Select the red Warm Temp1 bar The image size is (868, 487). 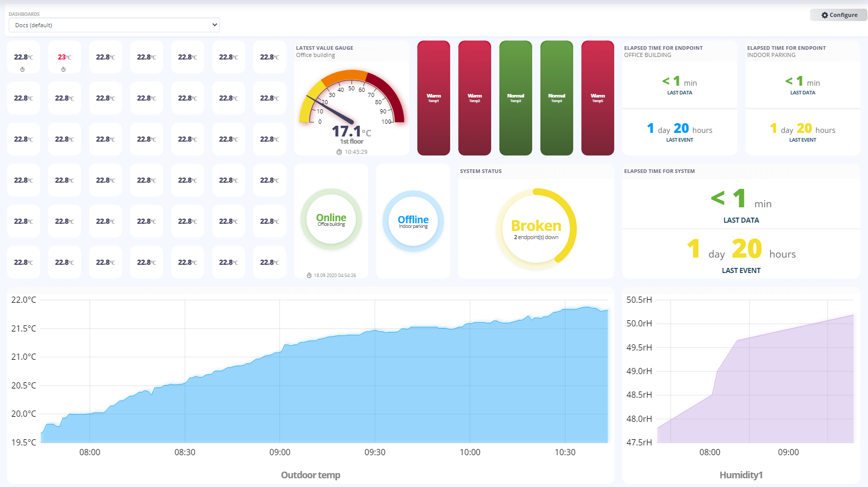coord(434,98)
